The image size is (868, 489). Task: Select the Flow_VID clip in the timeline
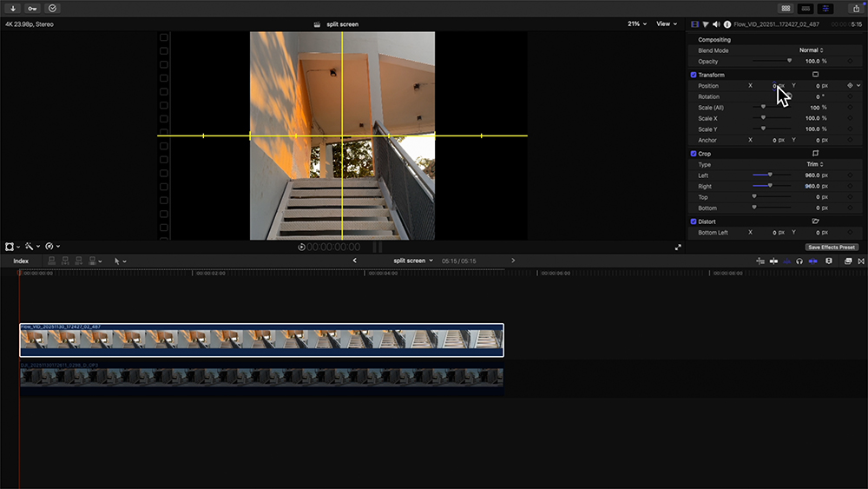coord(260,340)
